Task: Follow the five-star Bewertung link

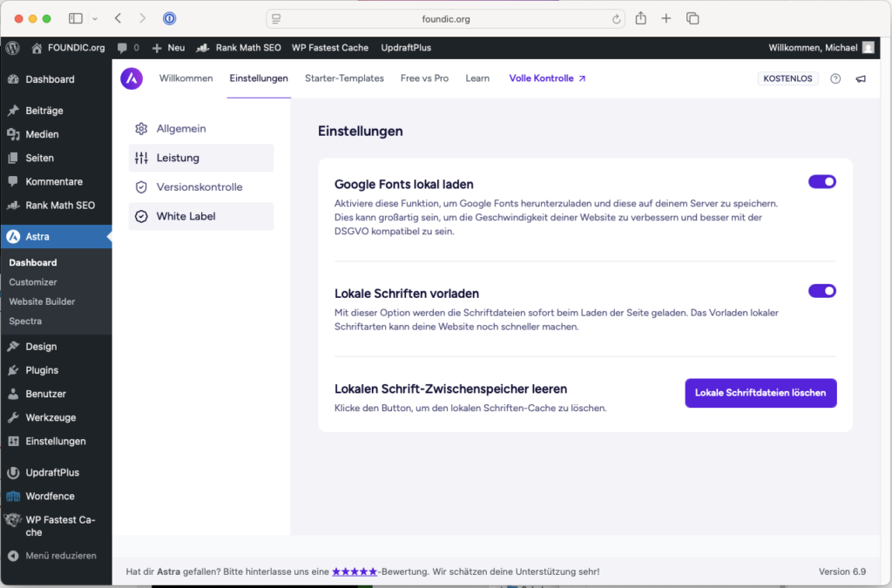Action: click(x=354, y=571)
